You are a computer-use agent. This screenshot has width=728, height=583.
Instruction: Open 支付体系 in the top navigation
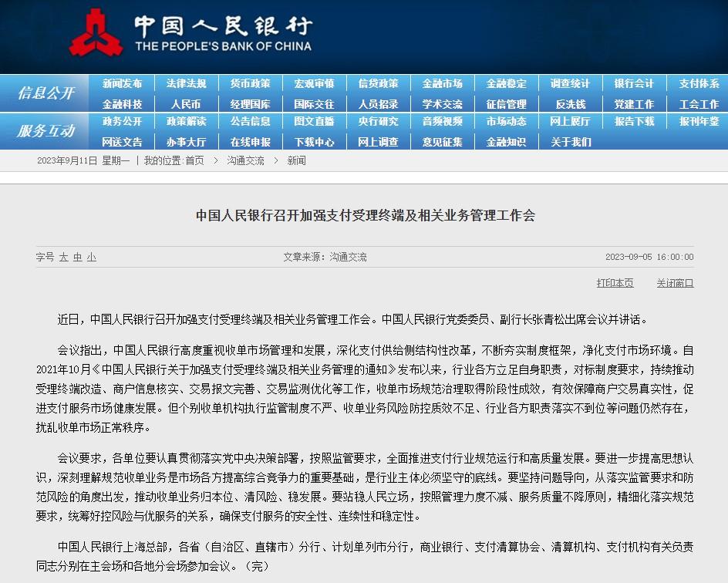[x=698, y=83]
